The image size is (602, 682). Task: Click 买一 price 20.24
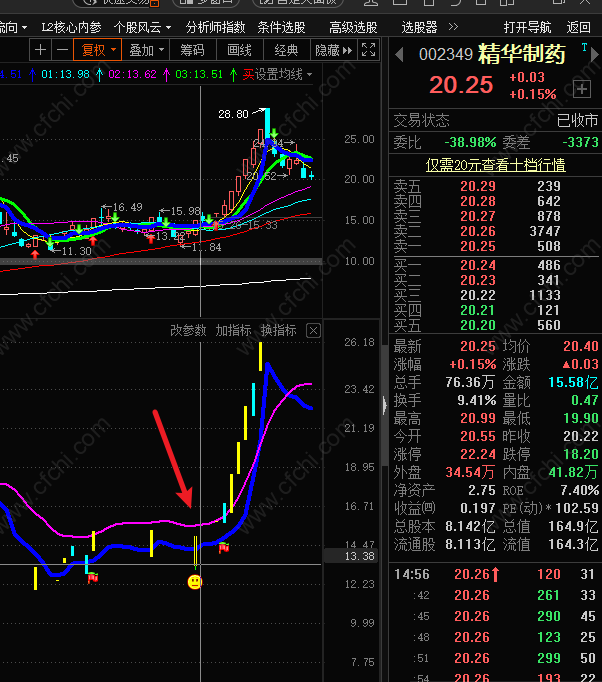[x=478, y=265]
